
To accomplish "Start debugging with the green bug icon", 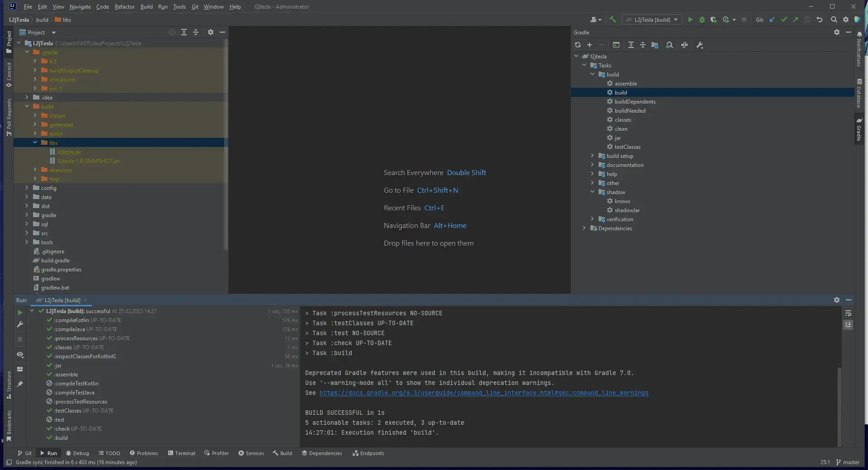I will point(702,19).
